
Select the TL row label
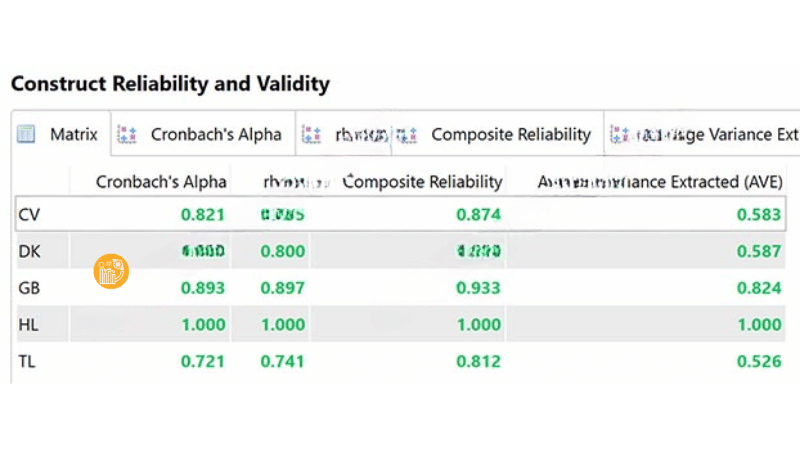point(28,361)
